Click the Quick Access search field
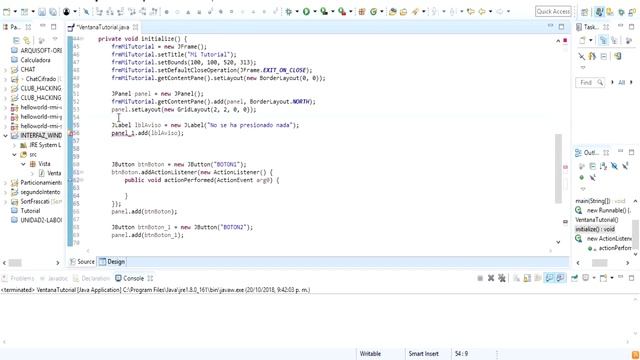Screen dimensions: 640x360 pos(553,11)
